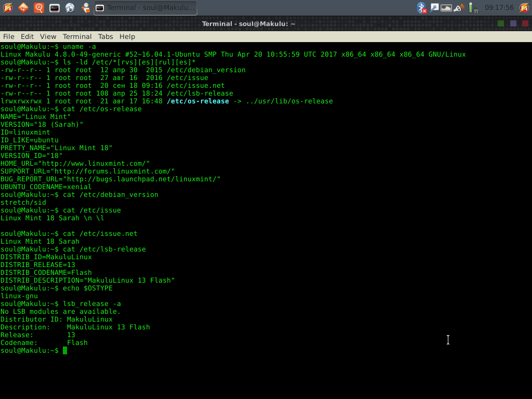Click the 09:17:56 panel clock
This screenshot has width=532, height=399.
coord(499,7)
